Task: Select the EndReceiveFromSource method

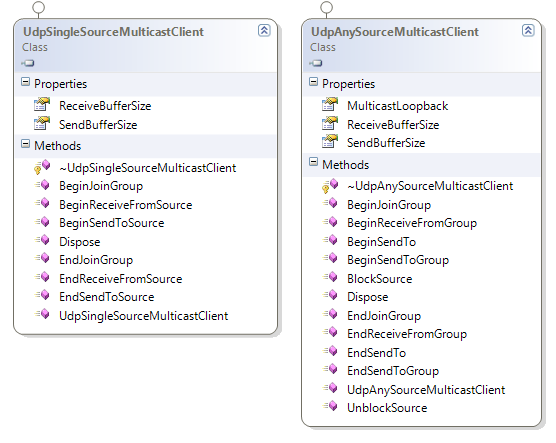Action: 121,278
